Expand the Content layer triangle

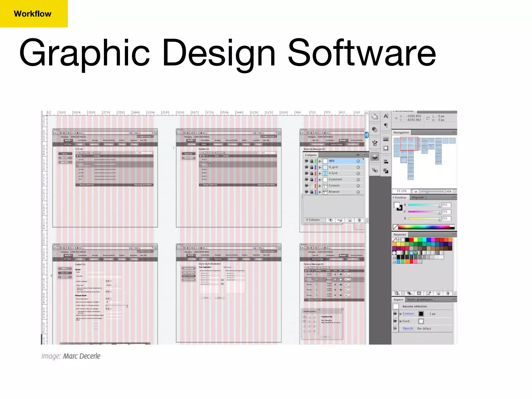(x=320, y=186)
